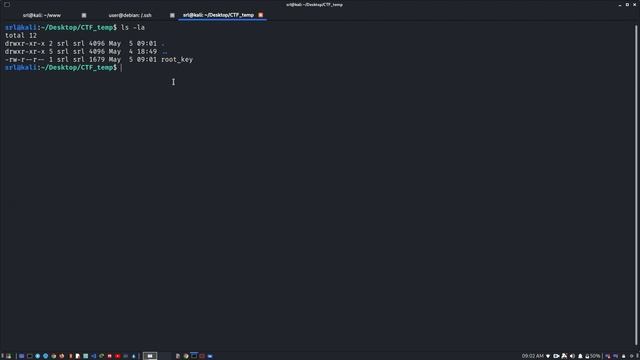
Task: Click the camera recording tray icon
Action: click(556, 356)
